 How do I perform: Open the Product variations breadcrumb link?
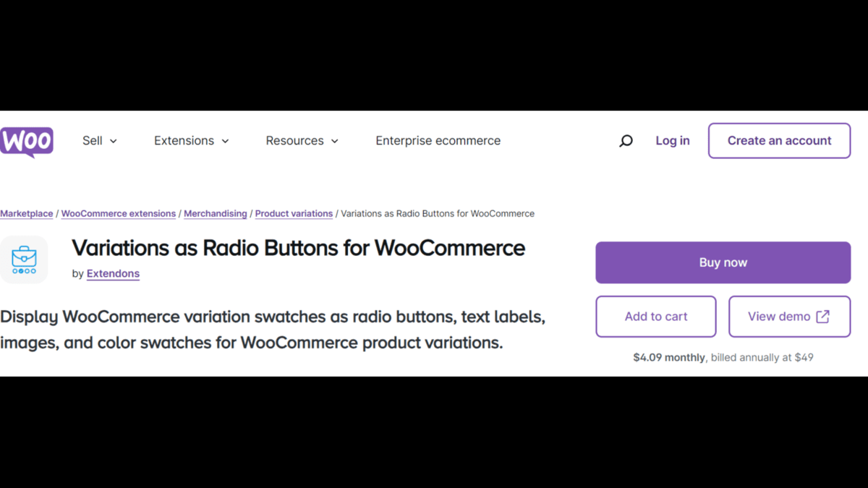(x=294, y=213)
